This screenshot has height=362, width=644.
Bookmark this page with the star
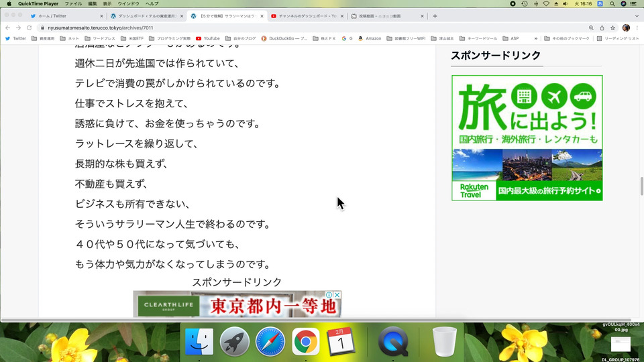pos(612,28)
